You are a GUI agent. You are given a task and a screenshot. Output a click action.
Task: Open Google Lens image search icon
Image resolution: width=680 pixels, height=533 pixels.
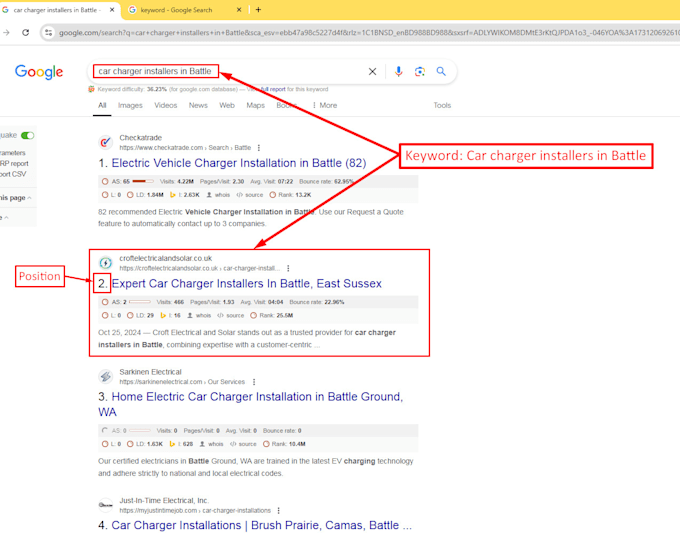tap(419, 72)
